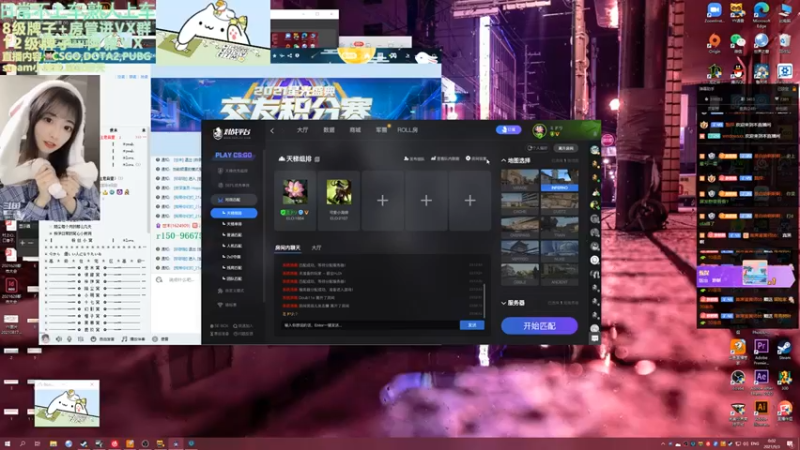Open Steam desktop shortcut

(x=784, y=350)
